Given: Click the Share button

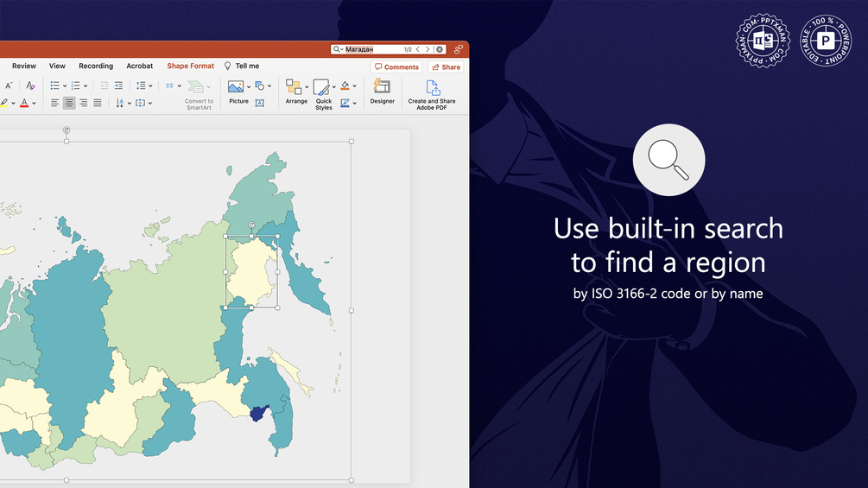Looking at the screenshot, I should (446, 67).
